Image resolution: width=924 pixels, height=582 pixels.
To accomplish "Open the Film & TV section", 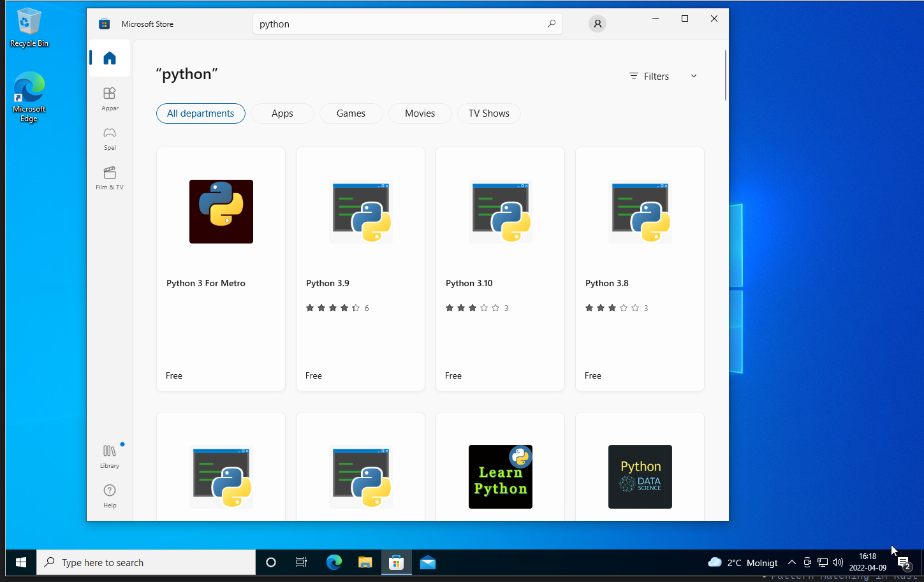I will click(110, 178).
